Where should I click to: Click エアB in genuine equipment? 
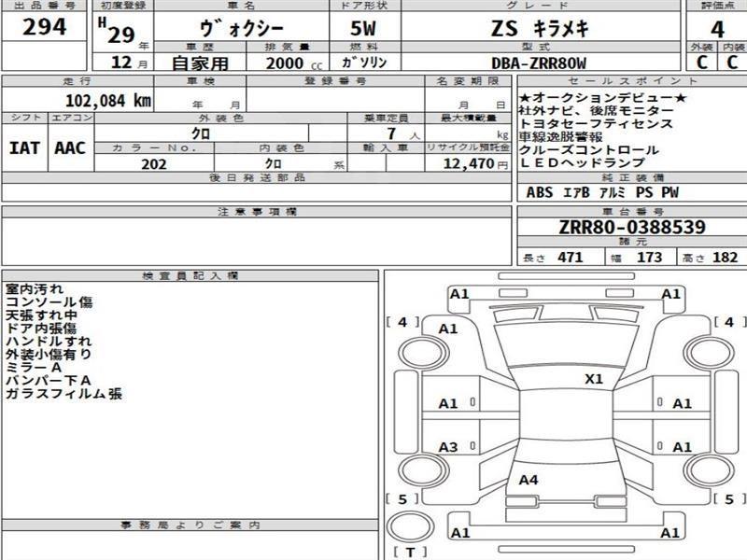pos(576,192)
